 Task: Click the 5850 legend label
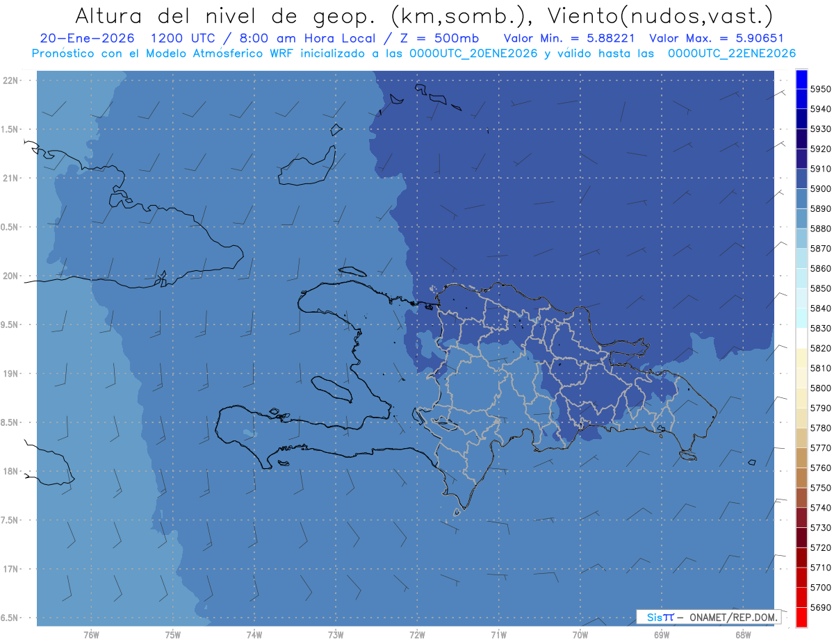coord(820,288)
